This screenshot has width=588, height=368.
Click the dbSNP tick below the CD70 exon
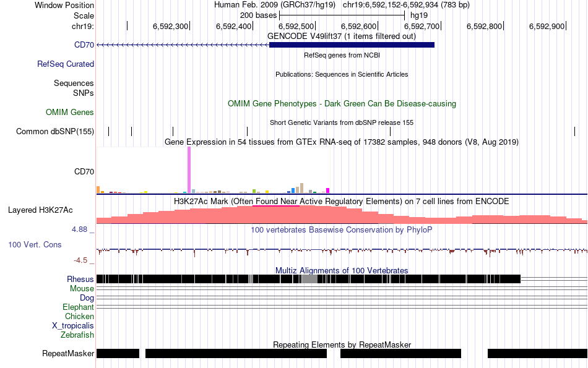pos(391,132)
